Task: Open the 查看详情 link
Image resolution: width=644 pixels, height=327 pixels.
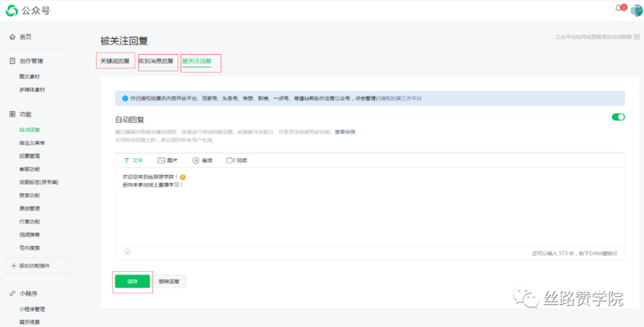Action: [345, 132]
